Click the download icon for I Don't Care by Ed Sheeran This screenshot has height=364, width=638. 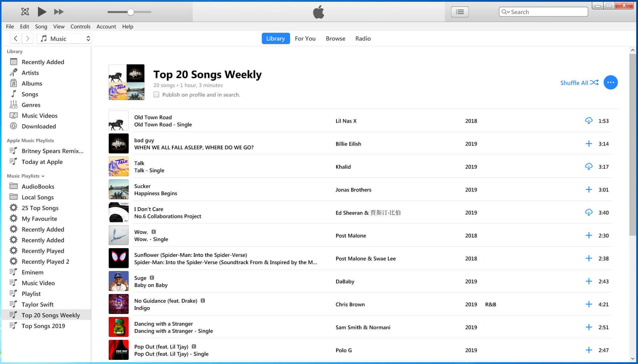tap(589, 212)
